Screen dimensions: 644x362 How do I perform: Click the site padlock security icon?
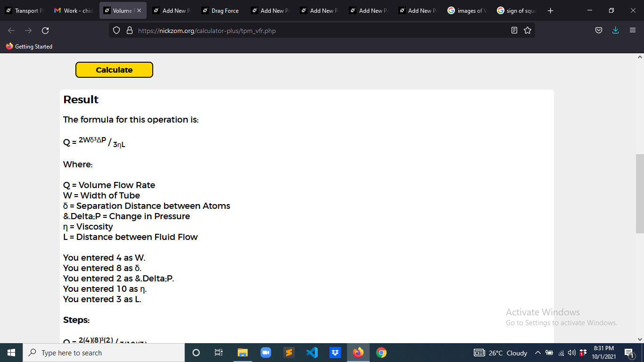click(130, 31)
